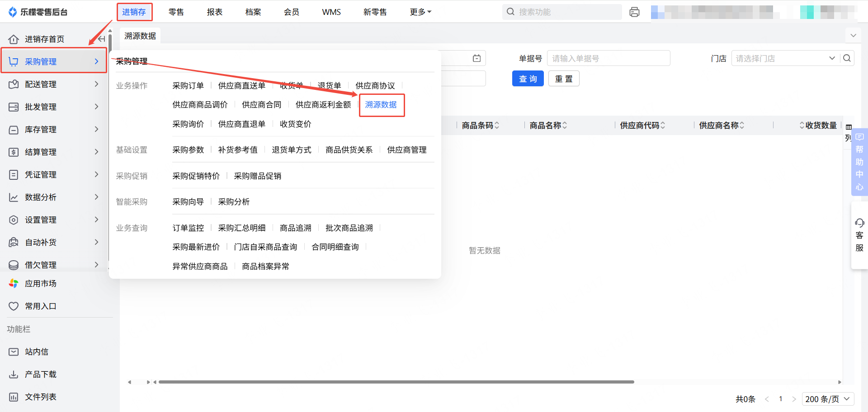The height and width of the screenshot is (412, 868).
Task: Switch to the 进销存 top menu
Action: 134,12
